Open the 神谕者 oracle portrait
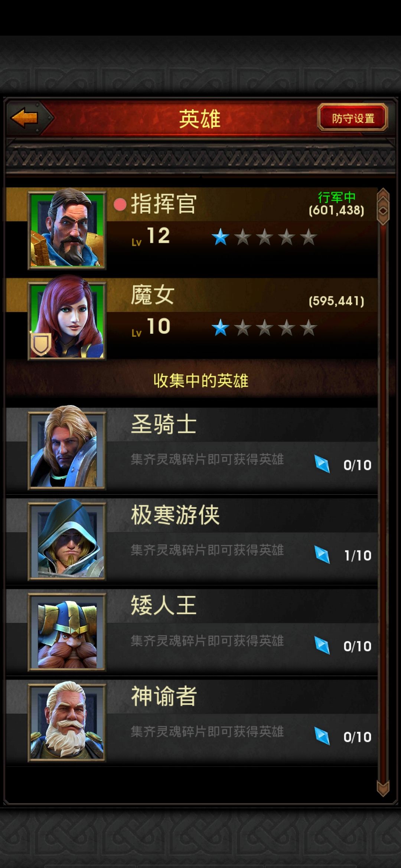Screen dimensions: 401x868 pyautogui.click(x=67, y=721)
